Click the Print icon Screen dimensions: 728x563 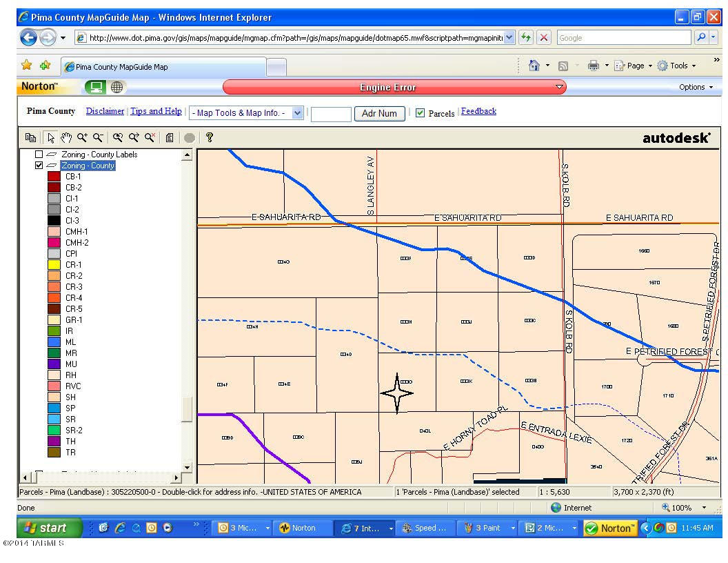(594, 66)
